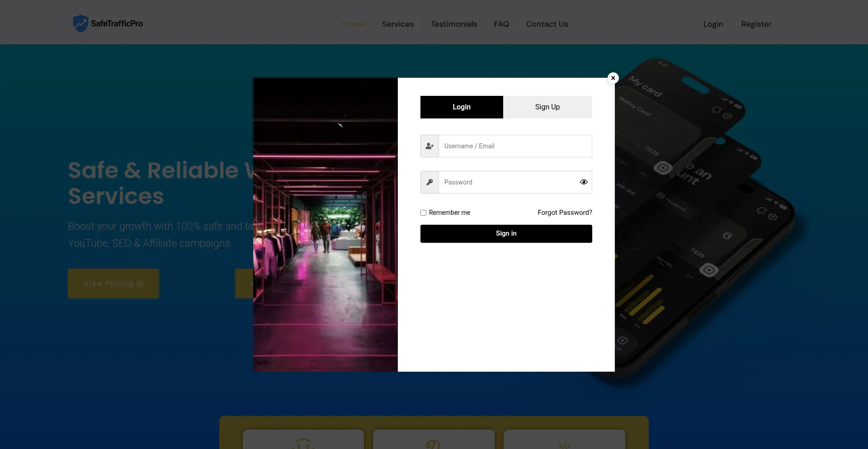Image resolution: width=868 pixels, height=449 pixels.
Task: Click Register in the top header
Action: [756, 24]
